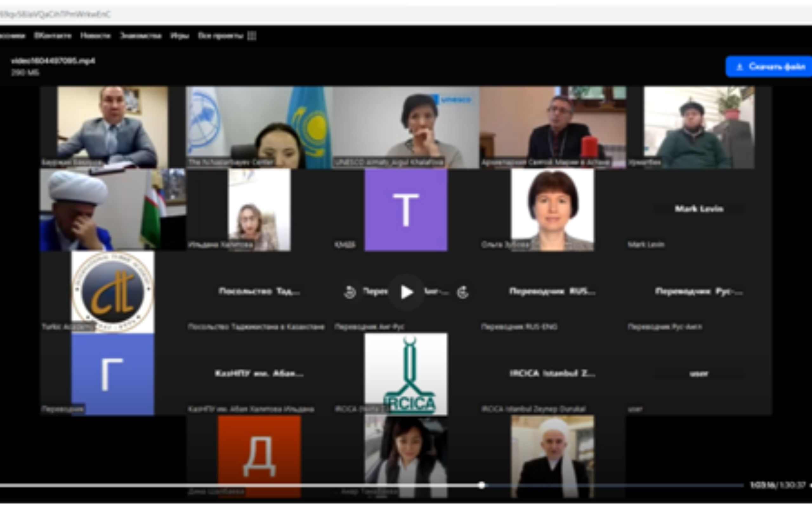
Task: Expand the Все проекты menu
Action: [220, 35]
